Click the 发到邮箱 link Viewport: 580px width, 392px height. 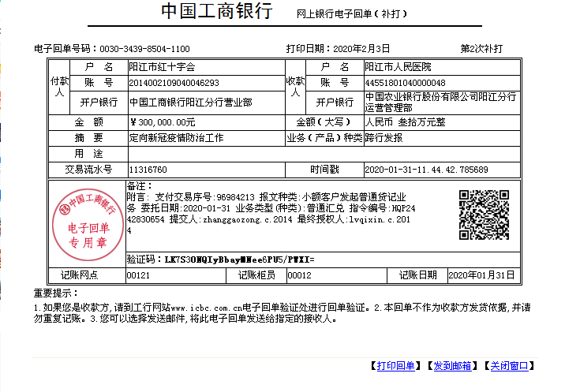453,366
